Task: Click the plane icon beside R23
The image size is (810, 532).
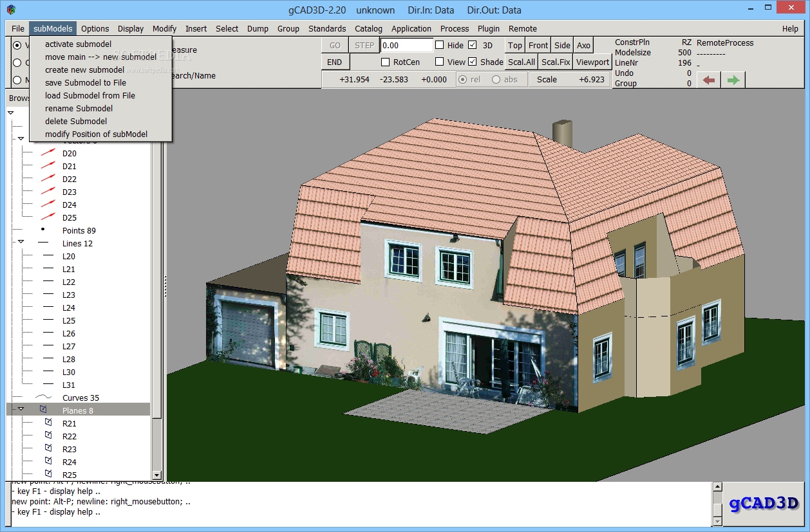Action: [48, 448]
